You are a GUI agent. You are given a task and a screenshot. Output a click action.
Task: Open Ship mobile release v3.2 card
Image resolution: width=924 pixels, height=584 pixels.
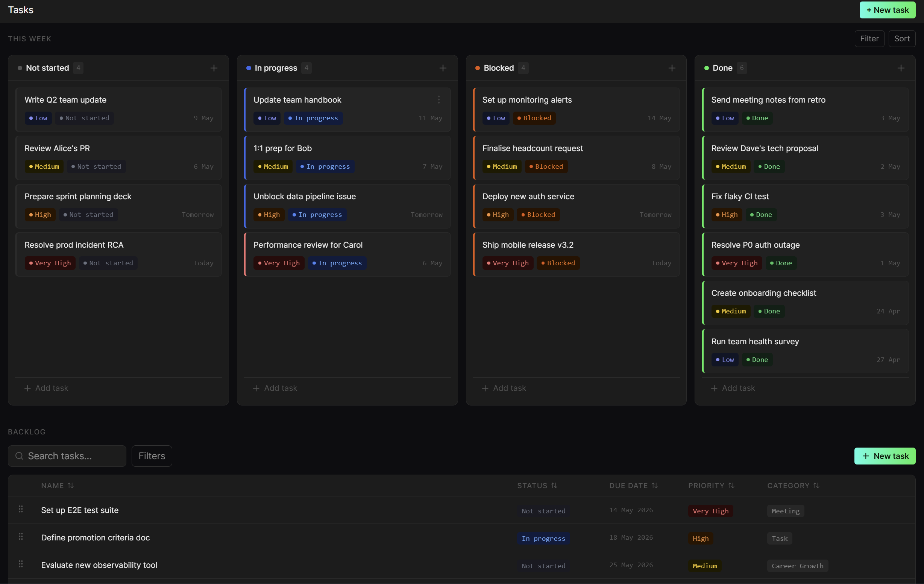click(x=577, y=255)
